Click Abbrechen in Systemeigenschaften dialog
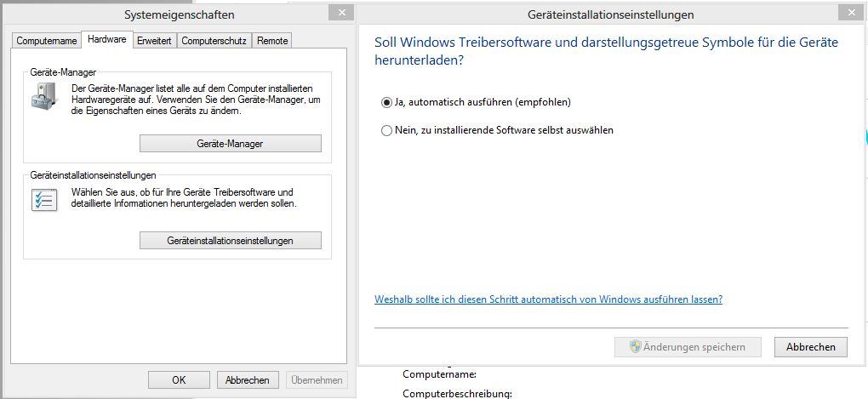Viewport: 868px width, 399px height. 248,380
